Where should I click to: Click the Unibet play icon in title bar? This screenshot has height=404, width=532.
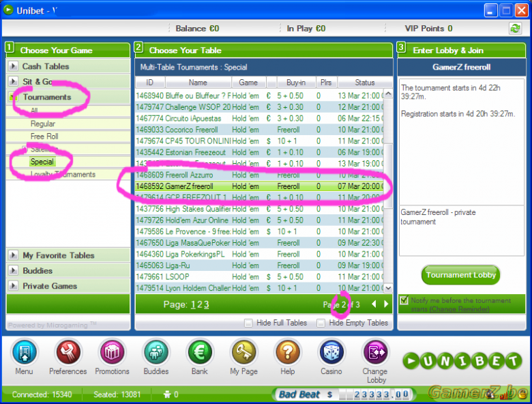coord(8,10)
